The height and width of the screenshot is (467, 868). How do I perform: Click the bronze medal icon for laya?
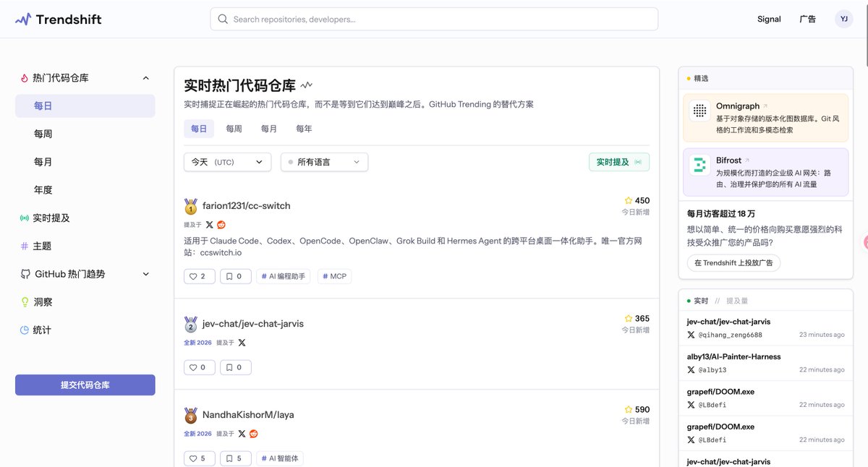[x=191, y=416]
